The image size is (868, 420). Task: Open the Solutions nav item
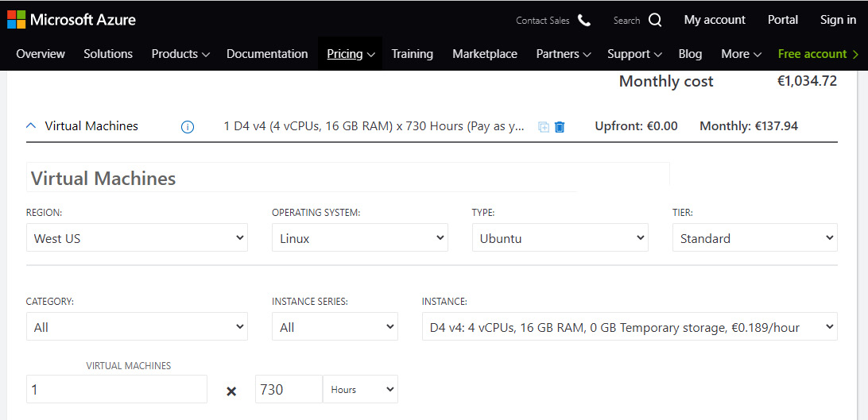tap(108, 54)
